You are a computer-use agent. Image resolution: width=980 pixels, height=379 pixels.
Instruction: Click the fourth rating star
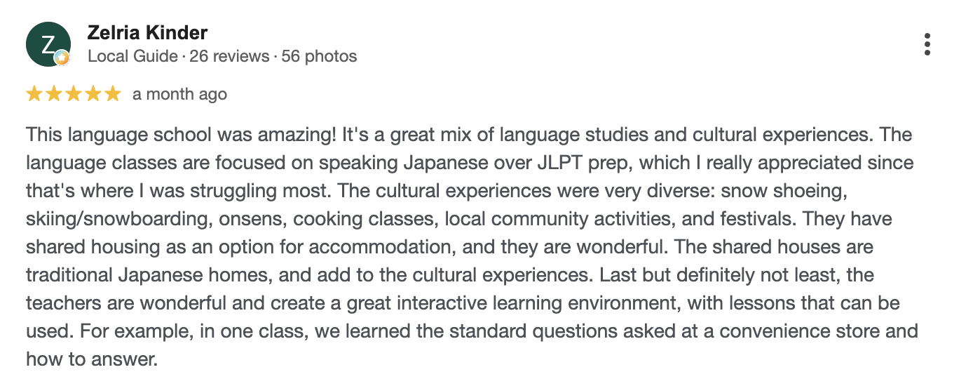point(93,94)
